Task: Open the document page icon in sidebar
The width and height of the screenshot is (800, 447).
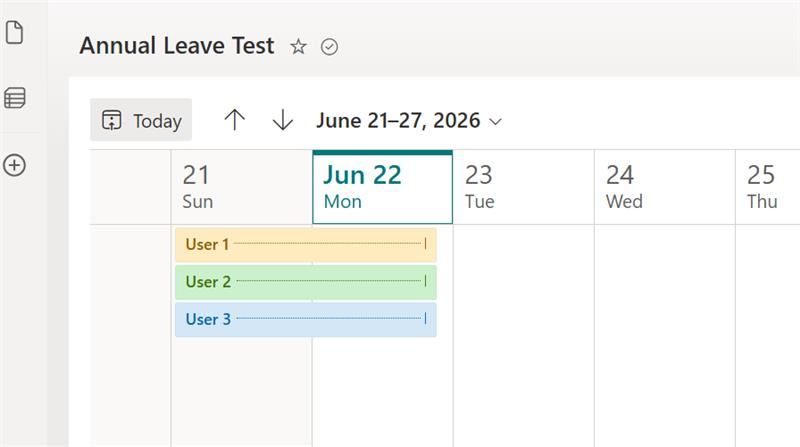Action: pos(14,33)
